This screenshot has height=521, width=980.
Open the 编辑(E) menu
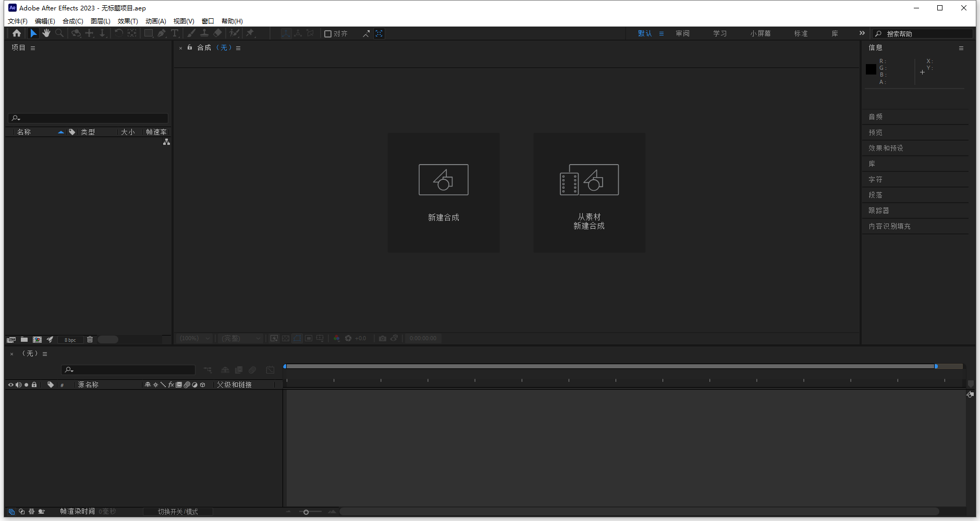(45, 21)
